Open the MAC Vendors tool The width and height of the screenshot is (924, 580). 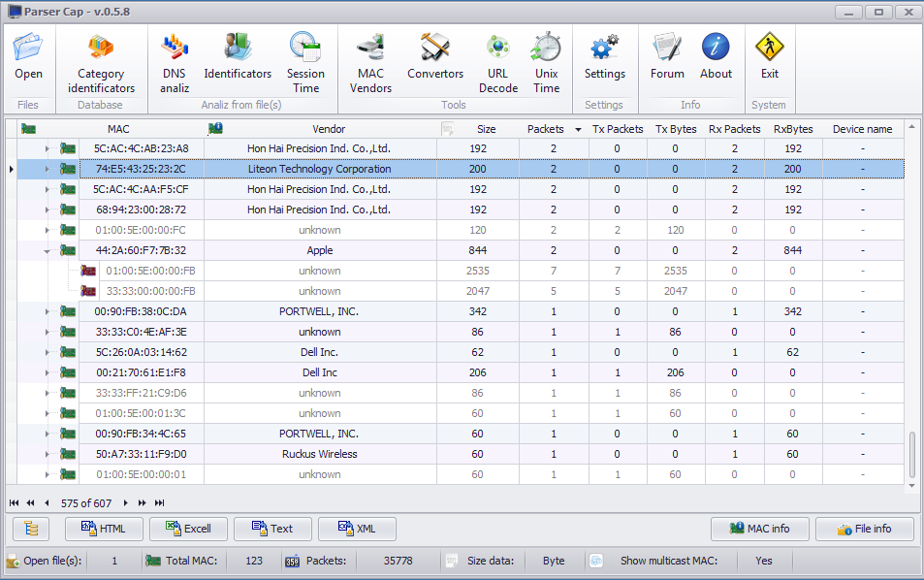tap(369, 58)
